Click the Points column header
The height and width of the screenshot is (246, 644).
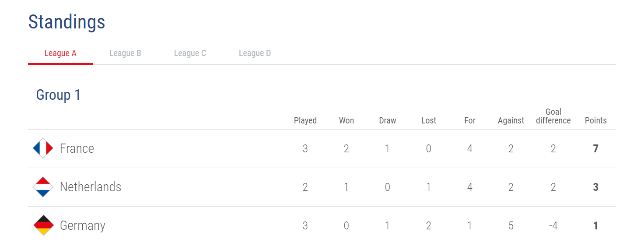(x=596, y=120)
